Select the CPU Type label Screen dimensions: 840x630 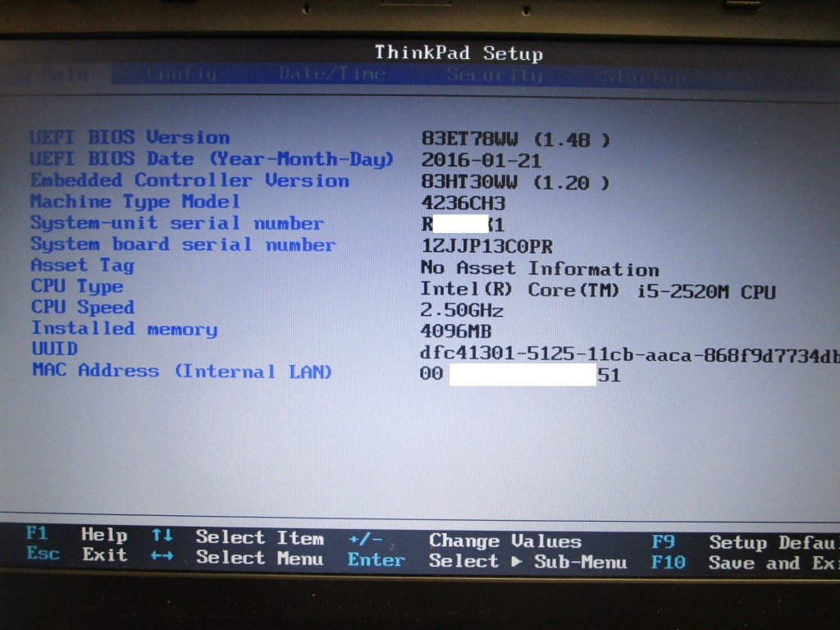[77, 286]
